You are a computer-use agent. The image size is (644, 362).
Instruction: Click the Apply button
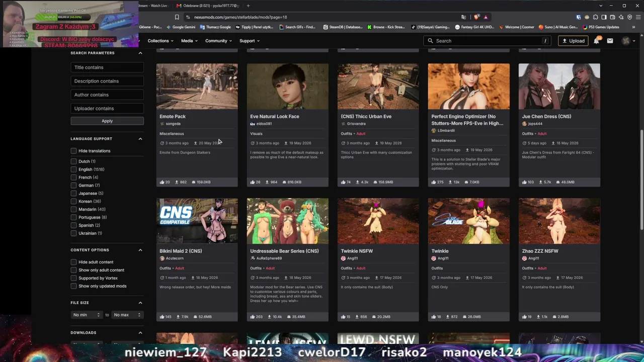(x=107, y=121)
